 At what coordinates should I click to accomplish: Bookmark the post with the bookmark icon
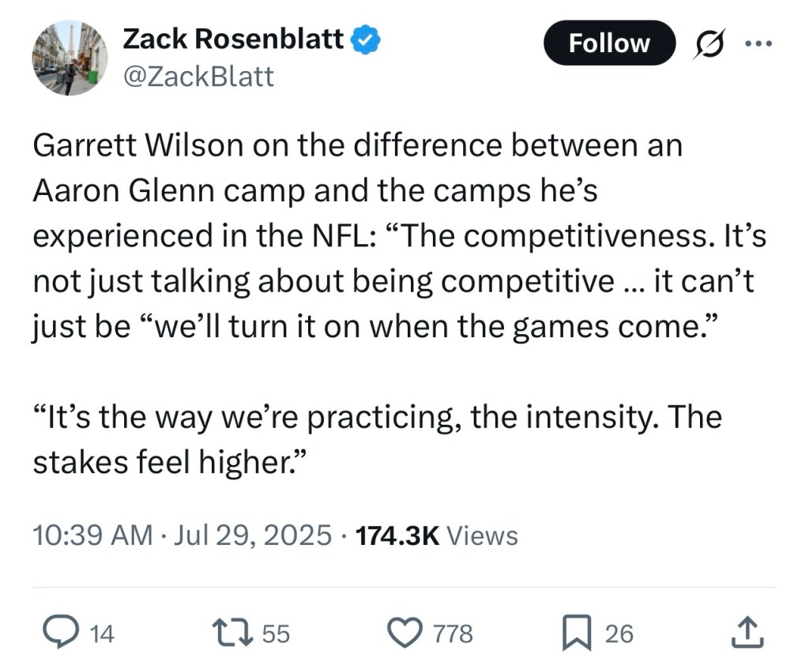(576, 632)
